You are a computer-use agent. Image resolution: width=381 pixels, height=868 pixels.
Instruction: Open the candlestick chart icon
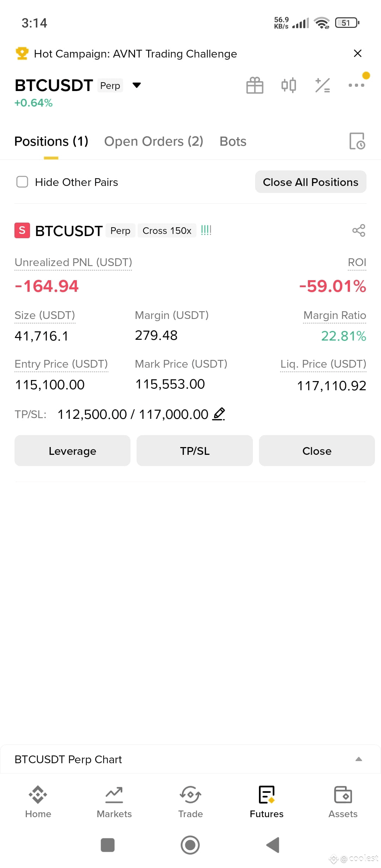point(289,85)
